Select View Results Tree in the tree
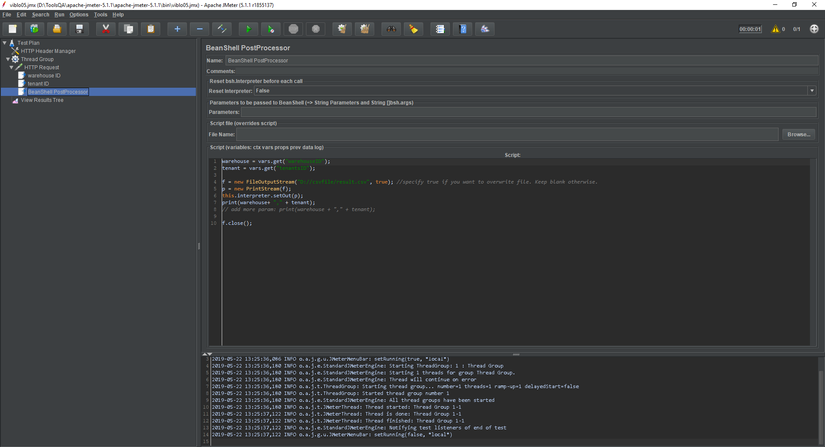825x447 pixels. pyautogui.click(x=42, y=100)
